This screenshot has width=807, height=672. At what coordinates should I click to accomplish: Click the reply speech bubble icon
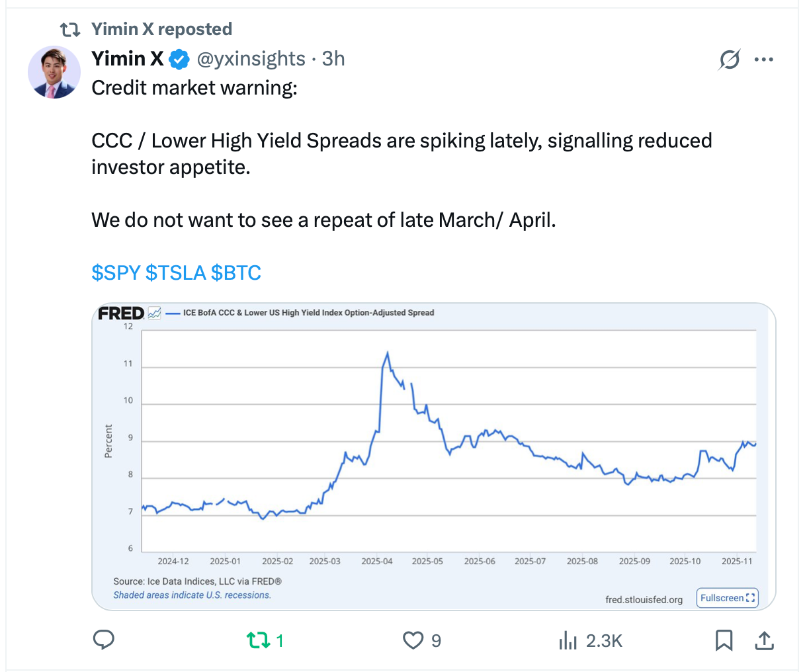pos(103,640)
